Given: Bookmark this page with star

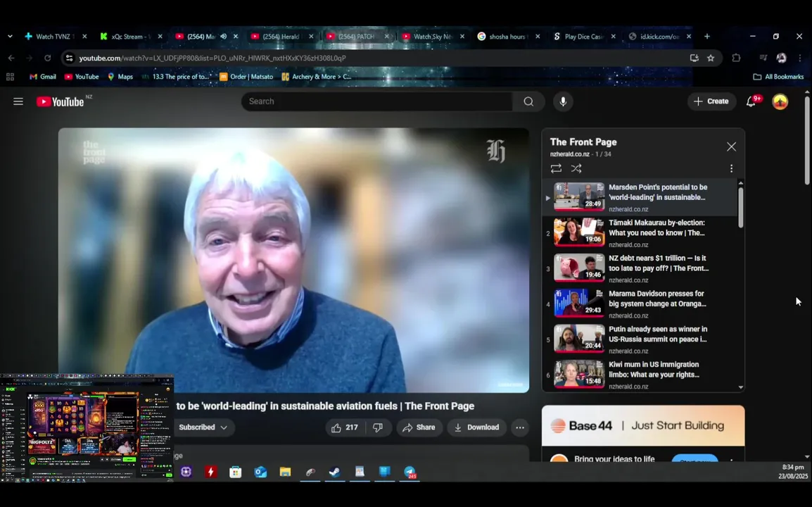Looking at the screenshot, I should point(711,58).
